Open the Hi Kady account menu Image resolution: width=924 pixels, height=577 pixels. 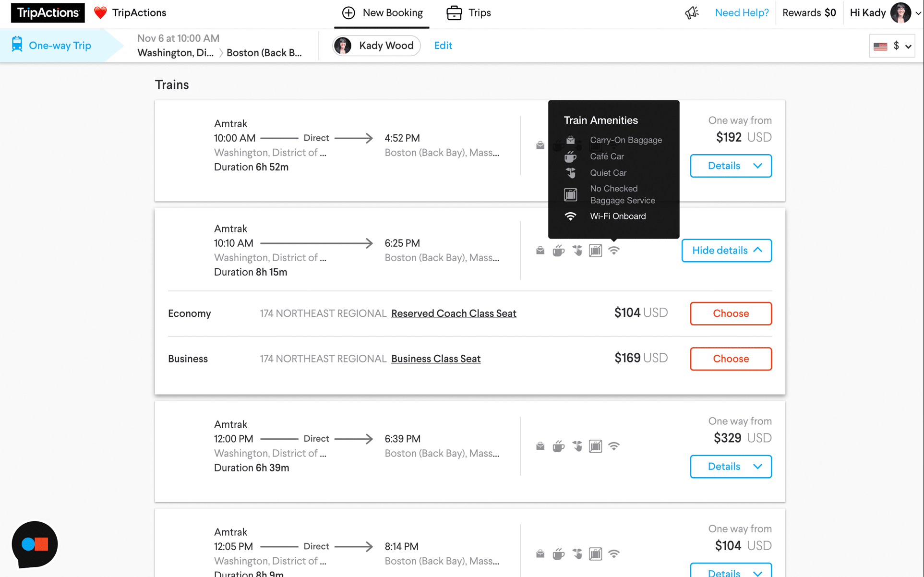click(885, 13)
